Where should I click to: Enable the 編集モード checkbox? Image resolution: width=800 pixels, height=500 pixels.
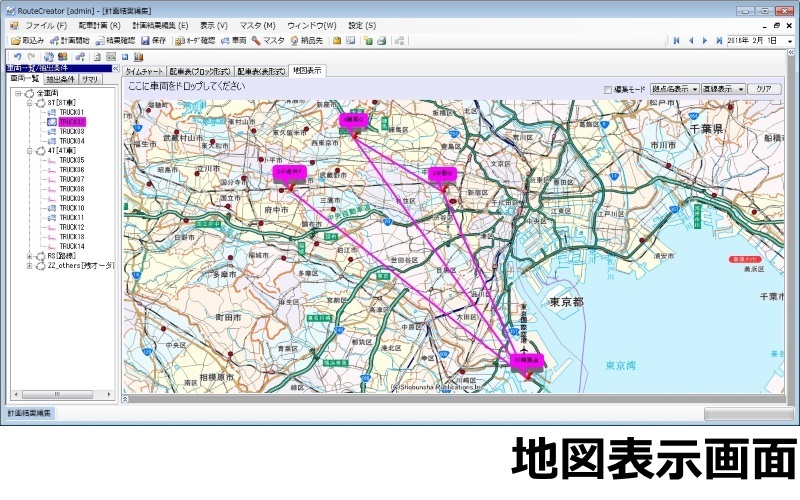click(x=608, y=89)
